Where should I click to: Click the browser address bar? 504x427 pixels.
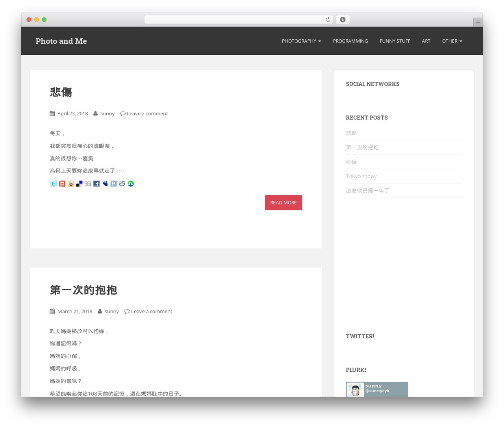coord(238,20)
